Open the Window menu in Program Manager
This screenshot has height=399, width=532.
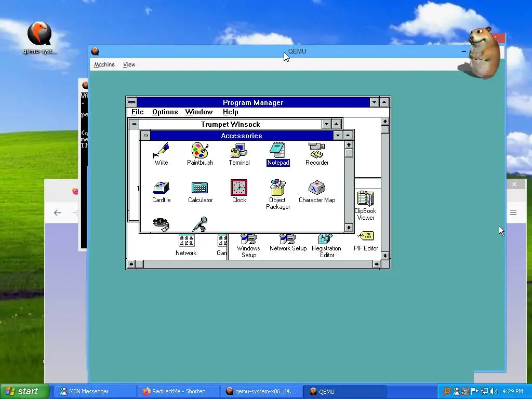pyautogui.click(x=199, y=112)
